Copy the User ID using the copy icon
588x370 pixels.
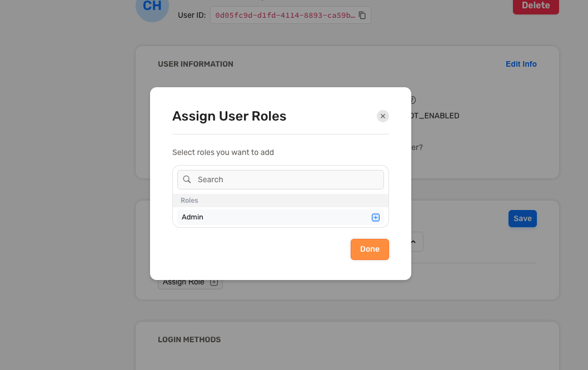362,15
